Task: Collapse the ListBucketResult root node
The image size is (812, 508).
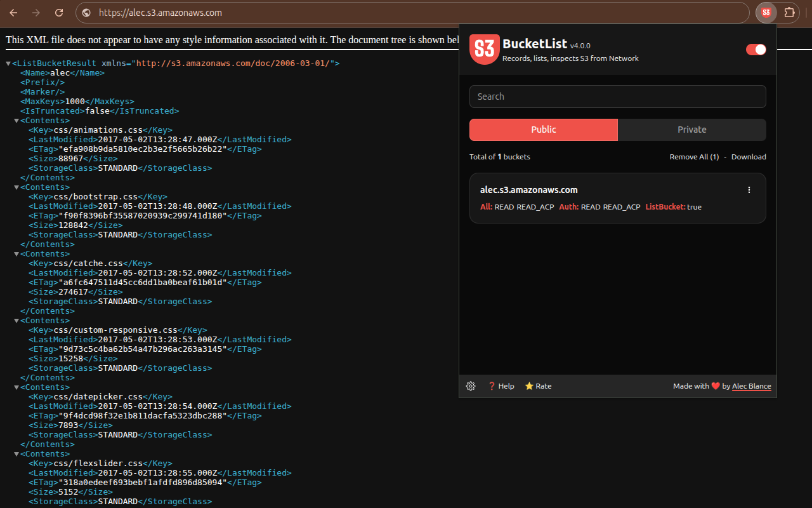Action: [x=8, y=63]
